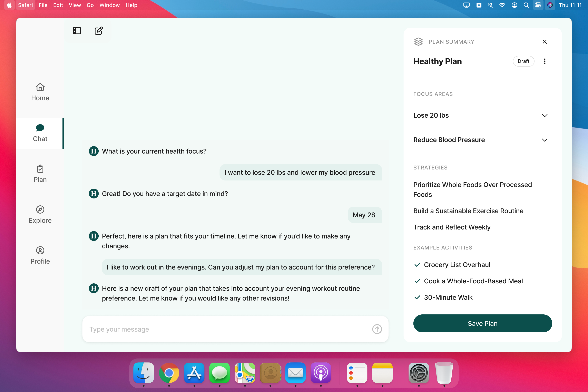Open the Go menu in menu bar
This screenshot has width=588, height=392.
(x=90, y=5)
